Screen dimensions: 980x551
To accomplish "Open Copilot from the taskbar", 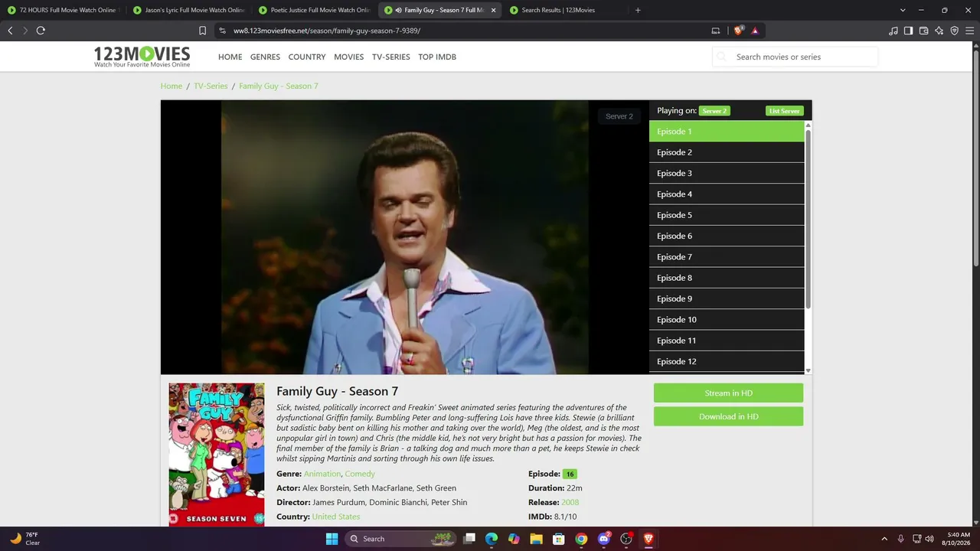I will tap(514, 539).
